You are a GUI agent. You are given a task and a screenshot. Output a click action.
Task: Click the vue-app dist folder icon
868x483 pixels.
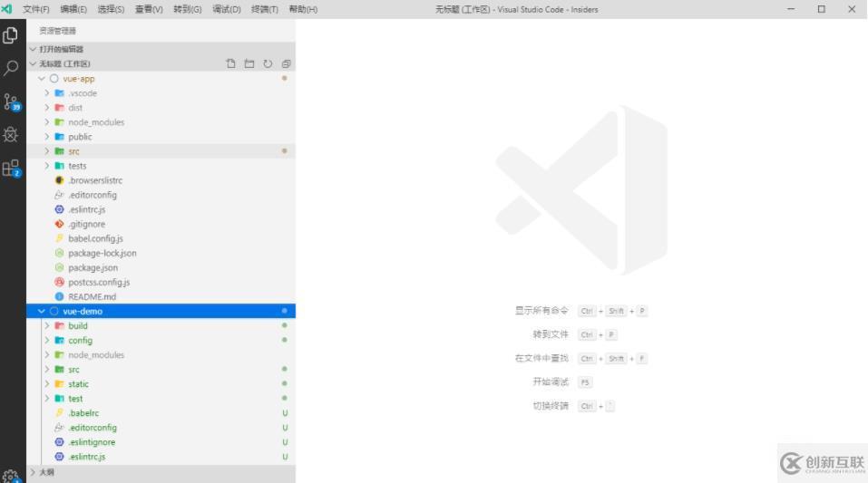[x=59, y=107]
